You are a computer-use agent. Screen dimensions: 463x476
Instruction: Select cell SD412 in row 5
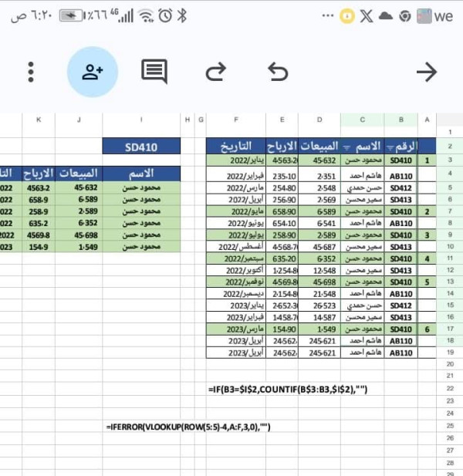tap(400, 188)
